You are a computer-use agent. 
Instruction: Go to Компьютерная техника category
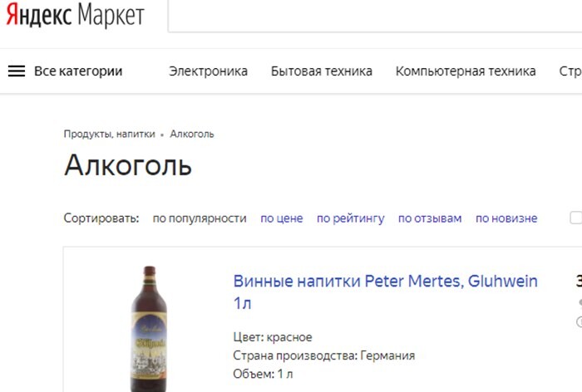pyautogui.click(x=465, y=71)
